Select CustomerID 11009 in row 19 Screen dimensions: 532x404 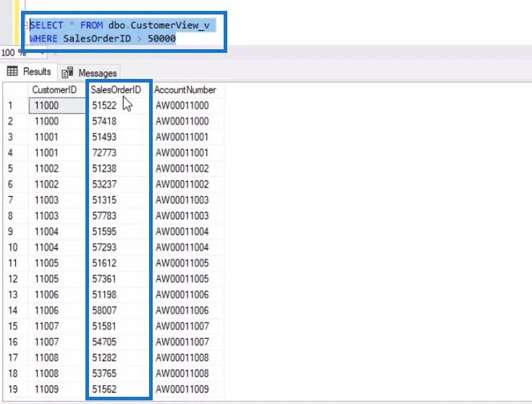pyautogui.click(x=57, y=389)
